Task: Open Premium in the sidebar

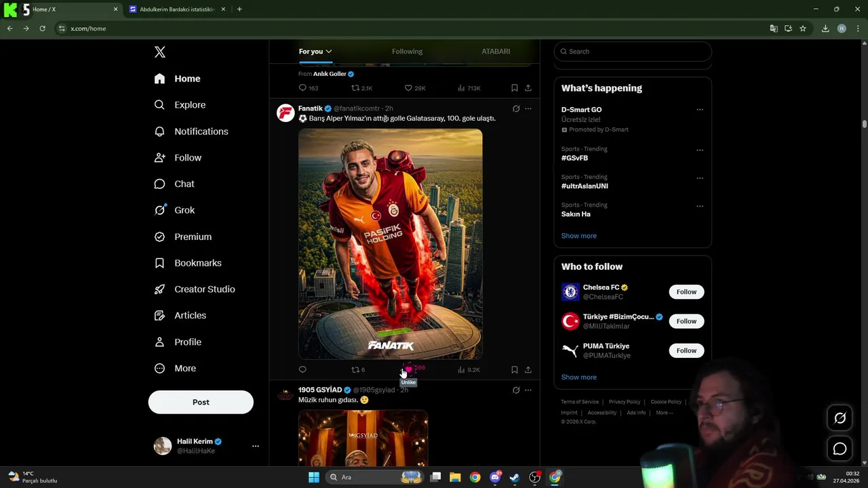Action: click(183, 237)
